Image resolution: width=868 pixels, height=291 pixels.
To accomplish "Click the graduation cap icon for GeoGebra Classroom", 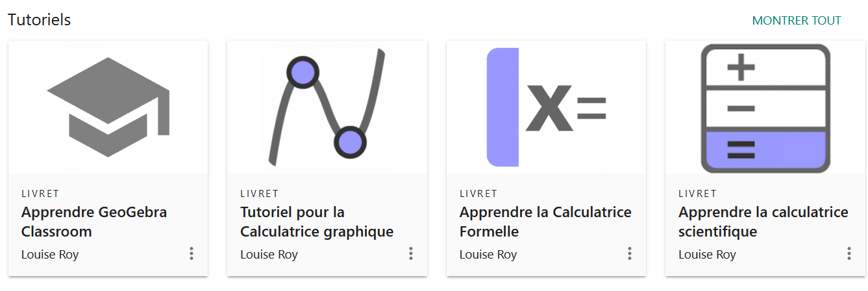I will click(x=108, y=107).
